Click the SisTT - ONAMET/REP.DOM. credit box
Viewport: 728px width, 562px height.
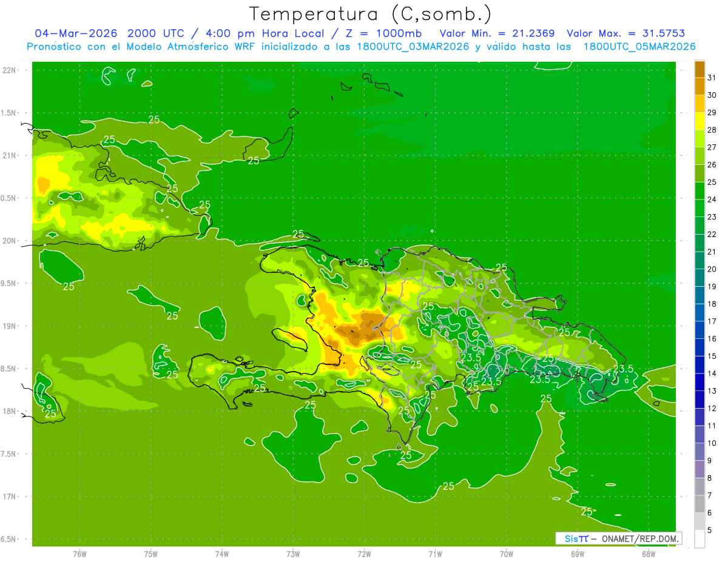[x=618, y=538]
